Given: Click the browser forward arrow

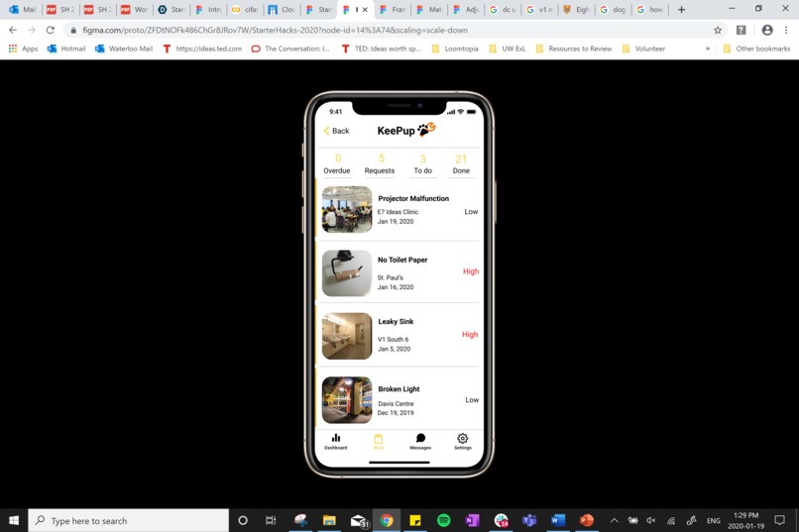Looking at the screenshot, I should (32, 30).
